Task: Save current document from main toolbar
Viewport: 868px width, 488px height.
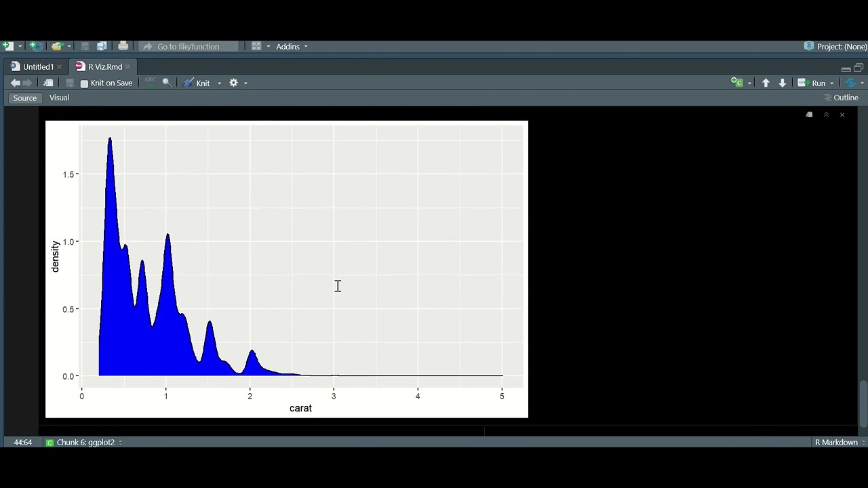Action: point(85,46)
